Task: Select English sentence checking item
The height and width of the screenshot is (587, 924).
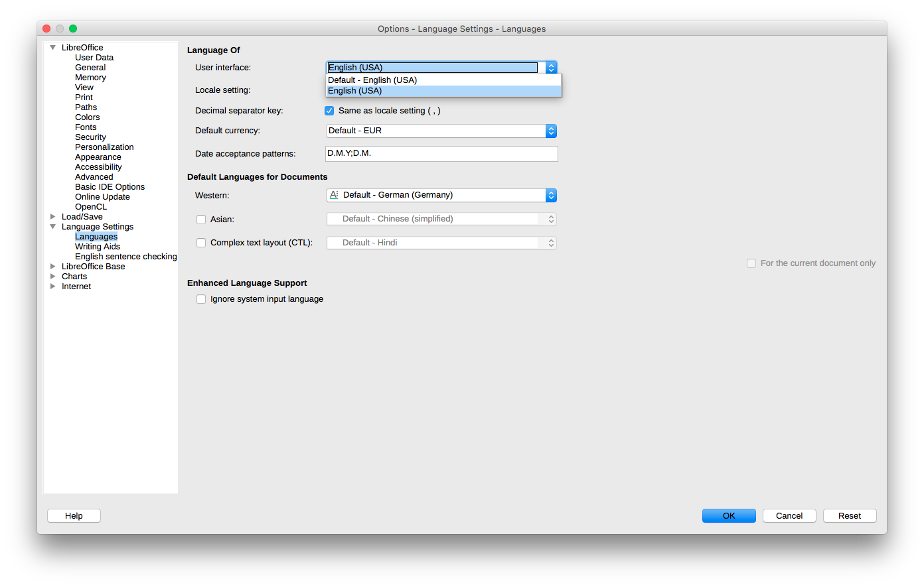Action: click(126, 257)
